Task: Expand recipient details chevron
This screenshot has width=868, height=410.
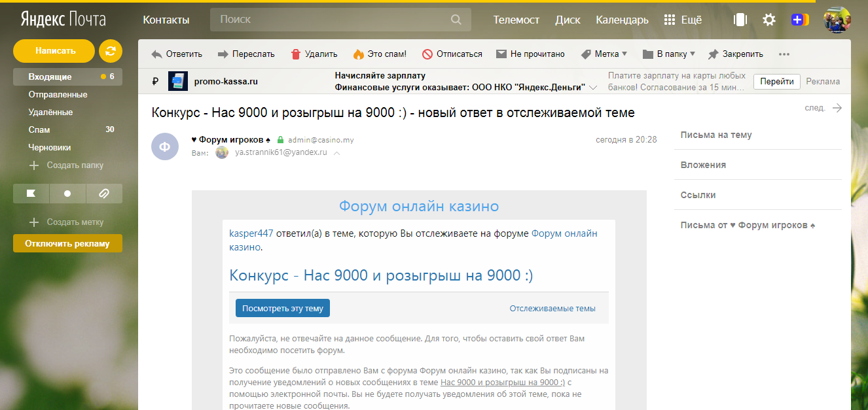Action: click(x=336, y=154)
